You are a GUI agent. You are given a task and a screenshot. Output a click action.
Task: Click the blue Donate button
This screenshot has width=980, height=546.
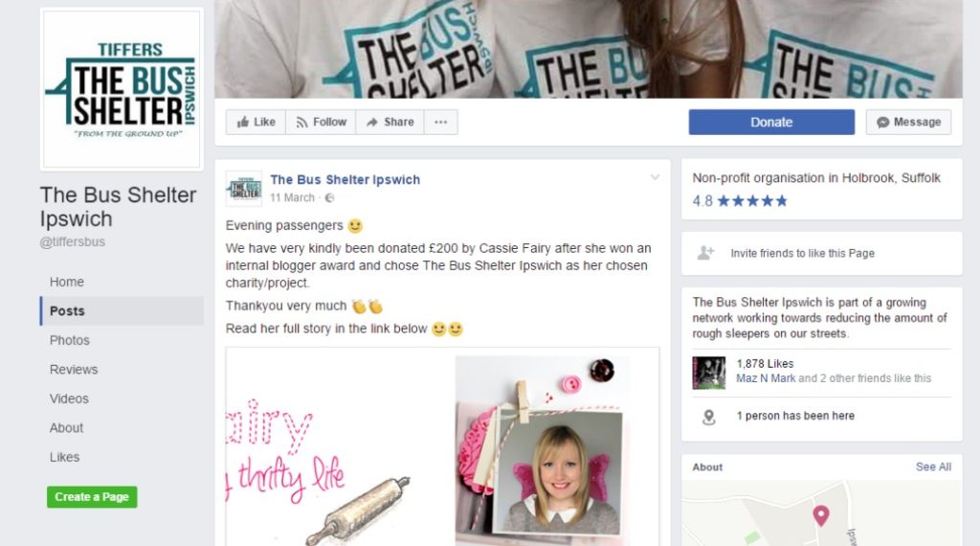pos(771,122)
